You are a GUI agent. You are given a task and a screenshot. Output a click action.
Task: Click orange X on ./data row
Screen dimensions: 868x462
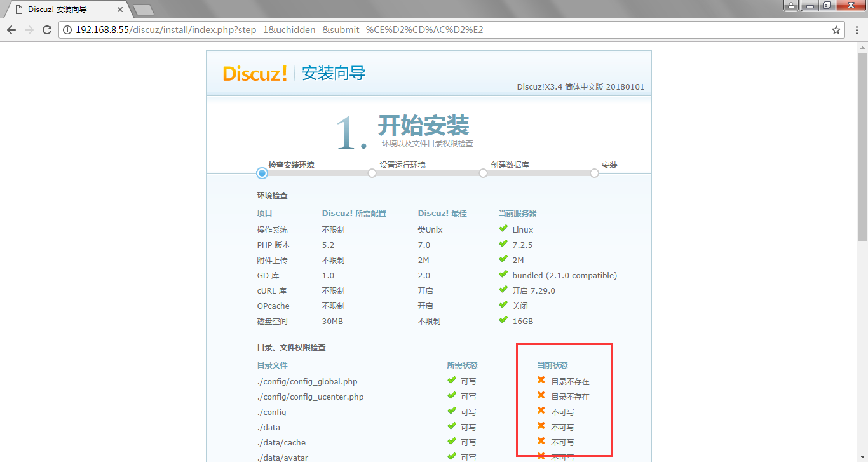point(541,426)
